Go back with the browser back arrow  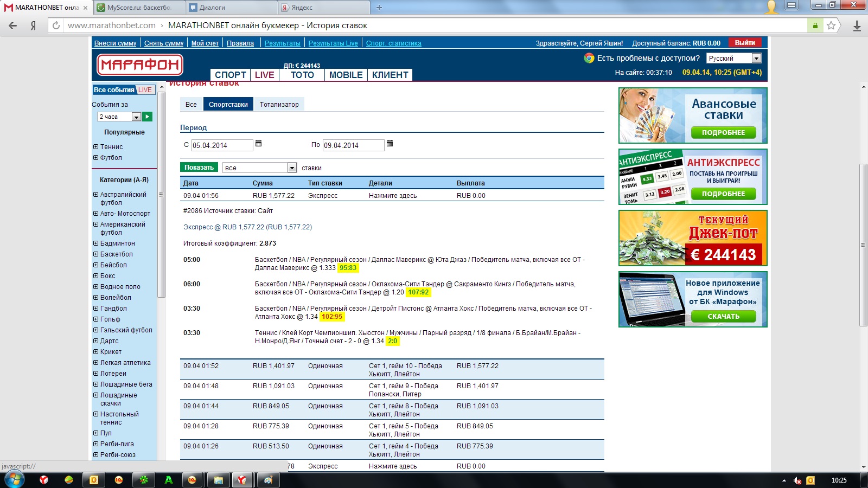click(x=13, y=25)
